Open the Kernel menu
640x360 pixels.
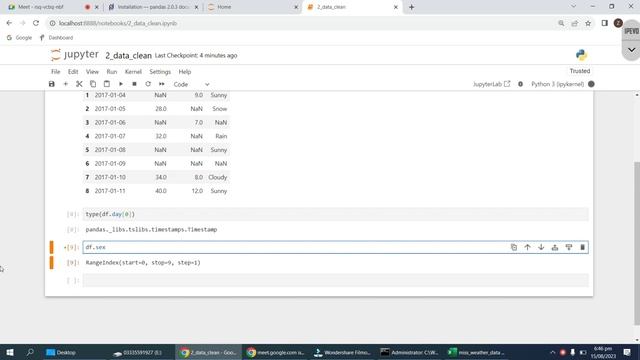[133, 72]
